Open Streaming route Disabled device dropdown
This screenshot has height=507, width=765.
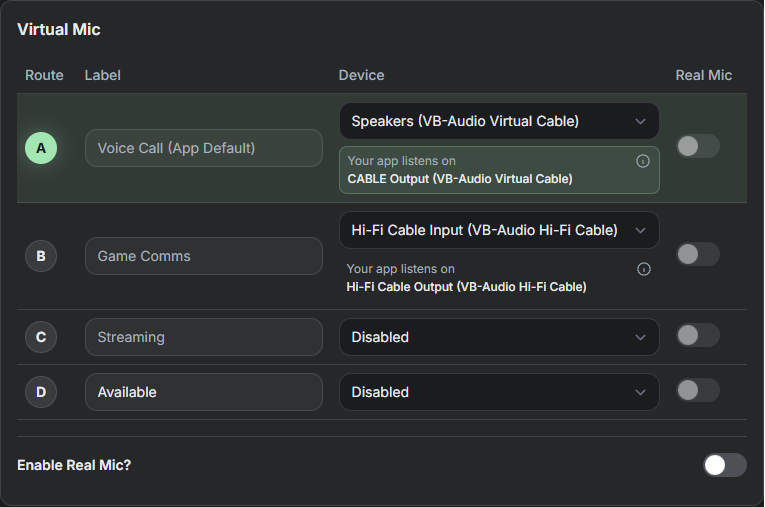tap(499, 337)
